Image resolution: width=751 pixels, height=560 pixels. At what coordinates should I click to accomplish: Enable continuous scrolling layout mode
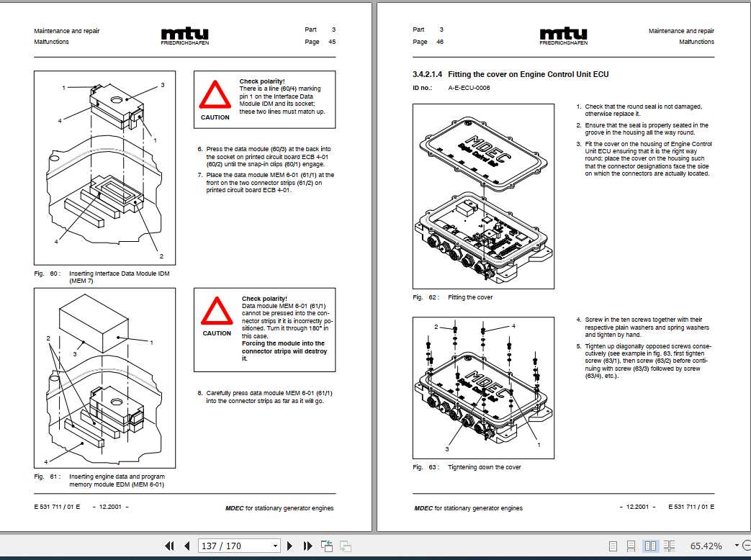click(x=631, y=546)
